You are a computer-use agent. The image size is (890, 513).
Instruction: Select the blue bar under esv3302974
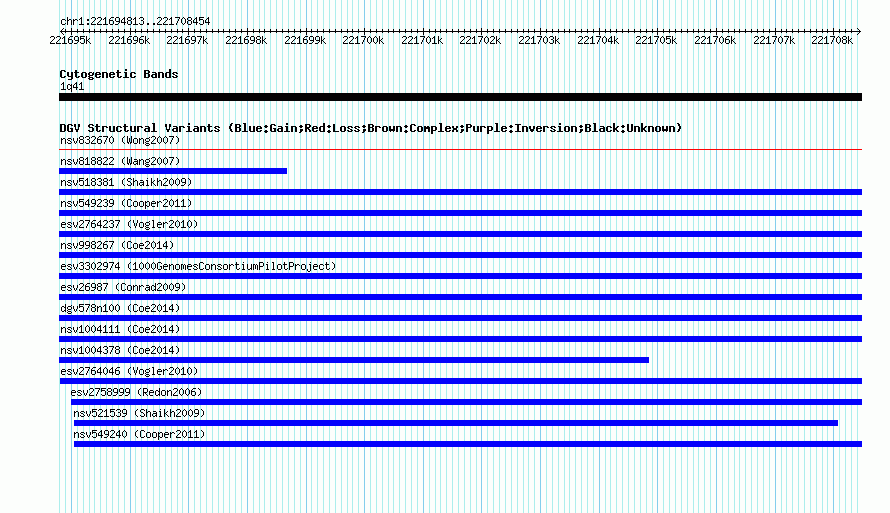point(460,276)
